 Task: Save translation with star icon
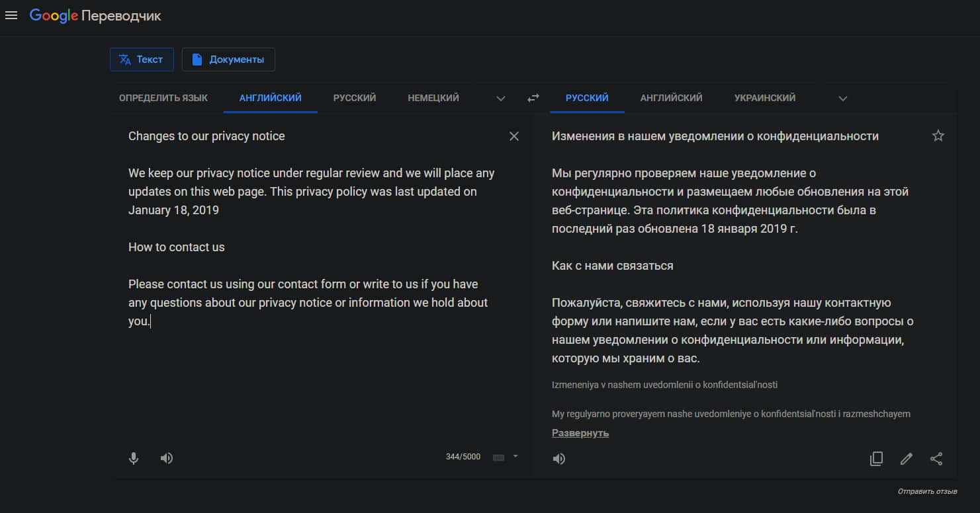[938, 136]
